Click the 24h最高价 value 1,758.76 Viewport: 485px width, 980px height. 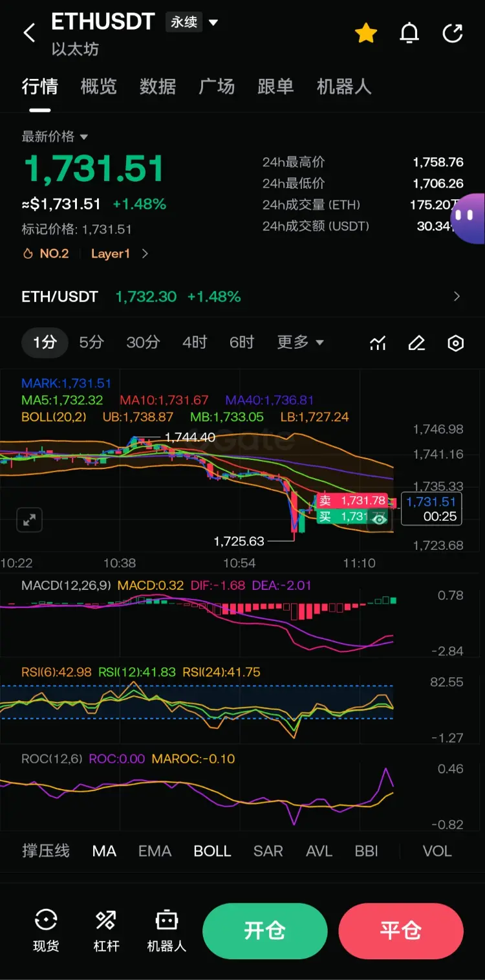[x=438, y=162]
